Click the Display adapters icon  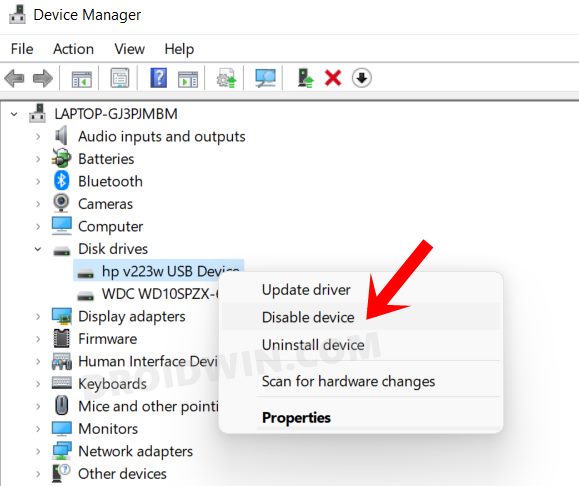coord(62,316)
